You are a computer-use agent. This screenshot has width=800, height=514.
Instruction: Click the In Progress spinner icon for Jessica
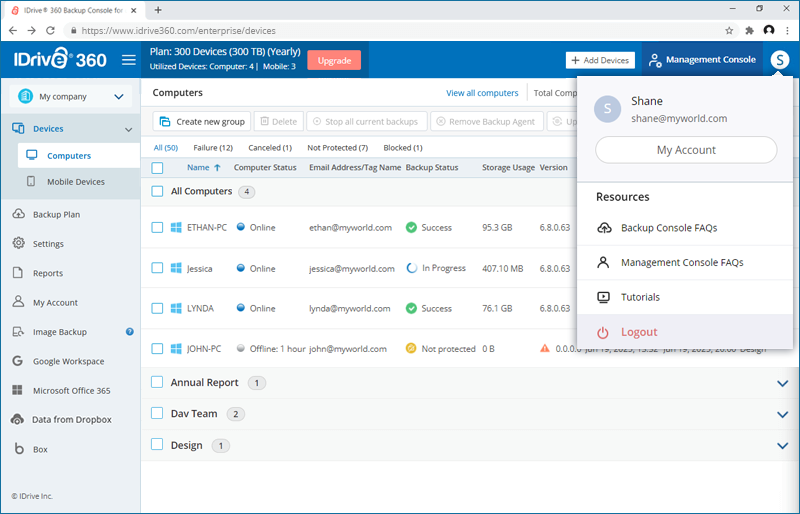pos(412,268)
